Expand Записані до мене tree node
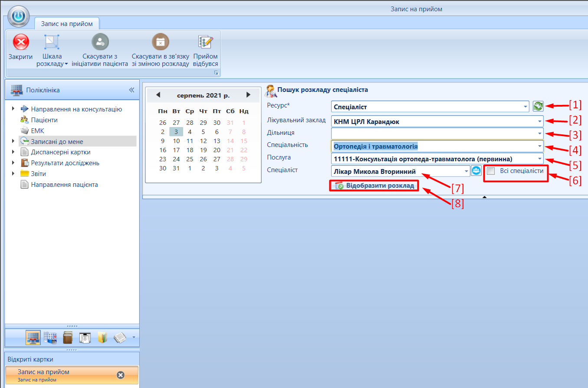Image resolution: width=588 pixels, height=388 pixels. point(13,141)
